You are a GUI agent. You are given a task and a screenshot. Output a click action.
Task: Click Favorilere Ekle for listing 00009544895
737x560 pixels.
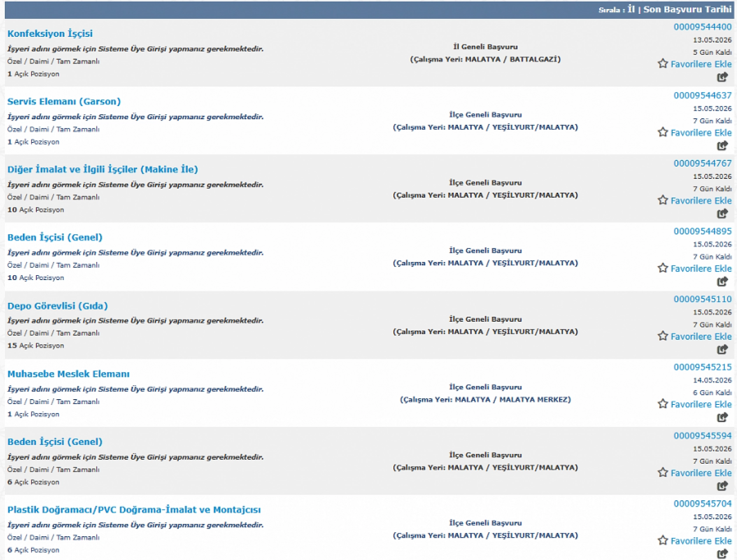(701, 268)
